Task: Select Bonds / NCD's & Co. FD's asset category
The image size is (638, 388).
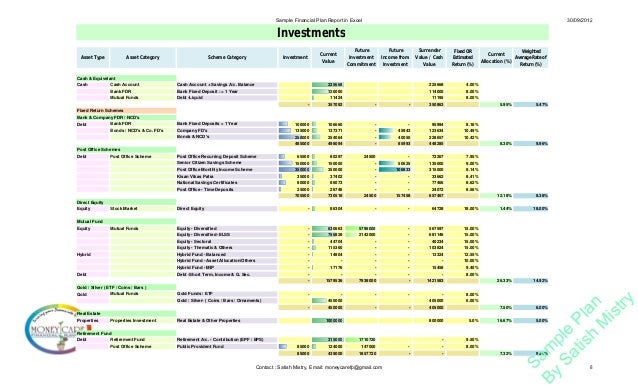Action: tap(142, 131)
